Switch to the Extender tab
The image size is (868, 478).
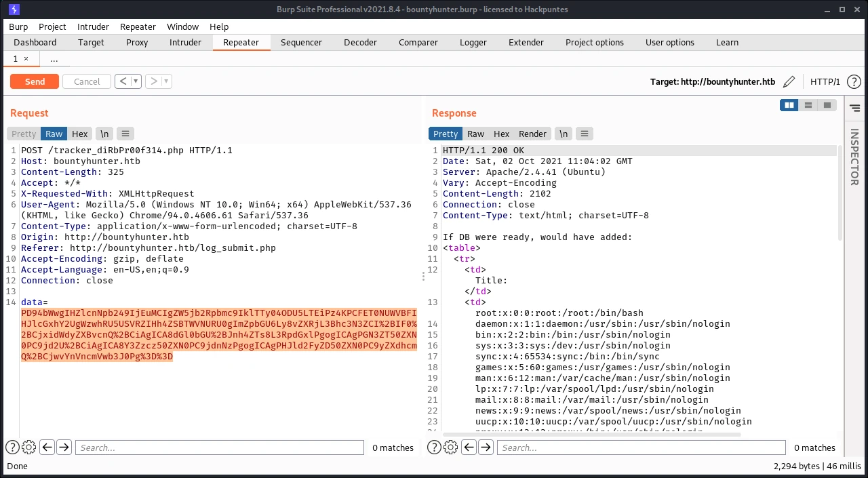pyautogui.click(x=526, y=42)
